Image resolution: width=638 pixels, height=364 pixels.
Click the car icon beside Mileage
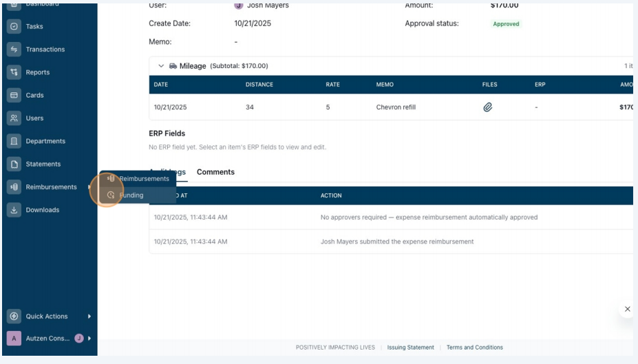173,66
